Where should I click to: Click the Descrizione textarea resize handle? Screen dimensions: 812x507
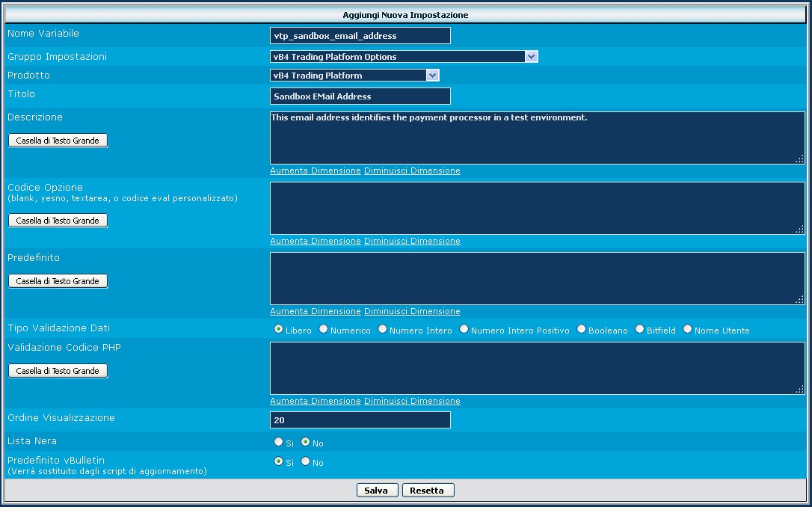pos(799,159)
